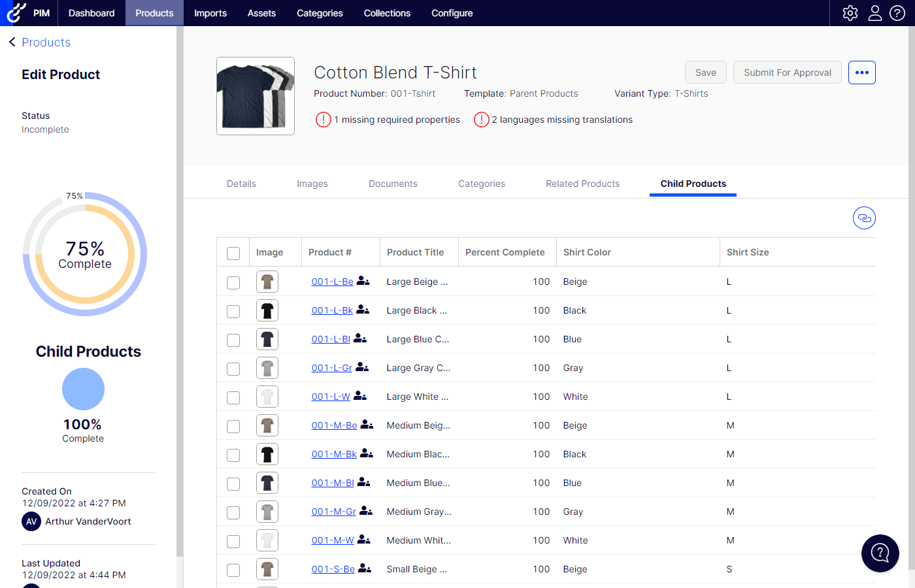
Task: Click Submit For Approval button
Action: 787,73
